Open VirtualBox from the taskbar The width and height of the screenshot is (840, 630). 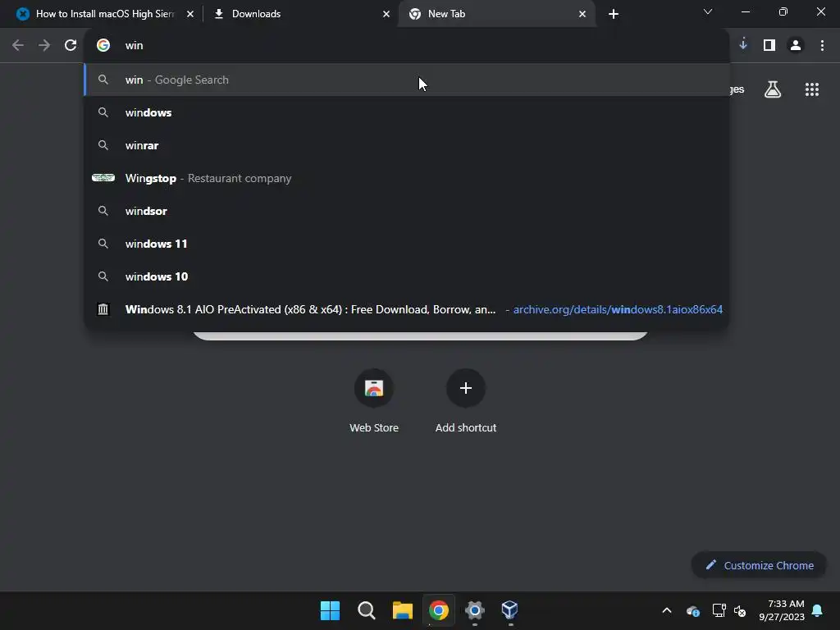point(510,610)
